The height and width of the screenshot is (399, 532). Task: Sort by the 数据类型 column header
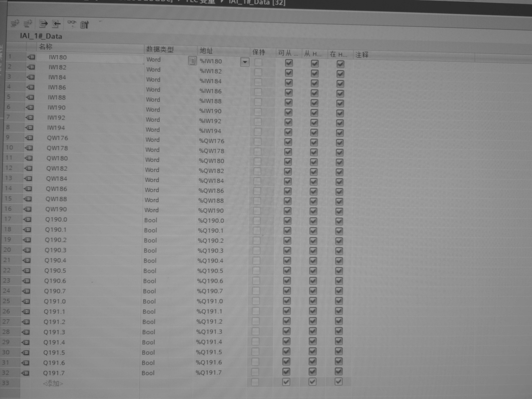[160, 50]
